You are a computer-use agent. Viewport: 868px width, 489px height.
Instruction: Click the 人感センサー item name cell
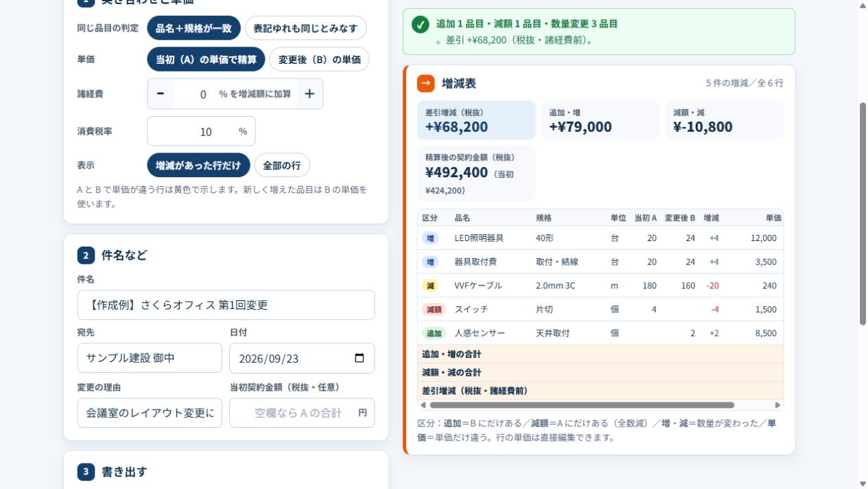(x=480, y=333)
